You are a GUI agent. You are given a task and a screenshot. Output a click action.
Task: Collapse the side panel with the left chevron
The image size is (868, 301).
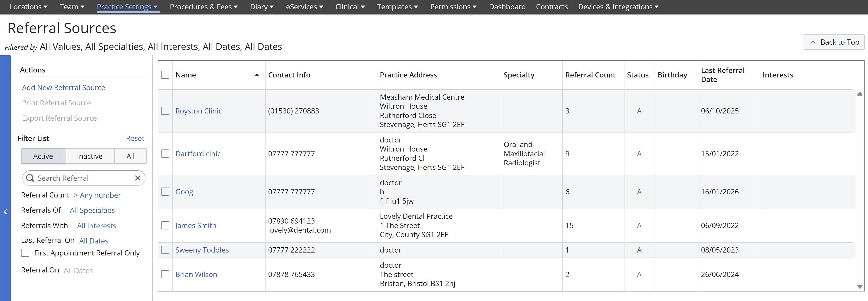click(5, 212)
